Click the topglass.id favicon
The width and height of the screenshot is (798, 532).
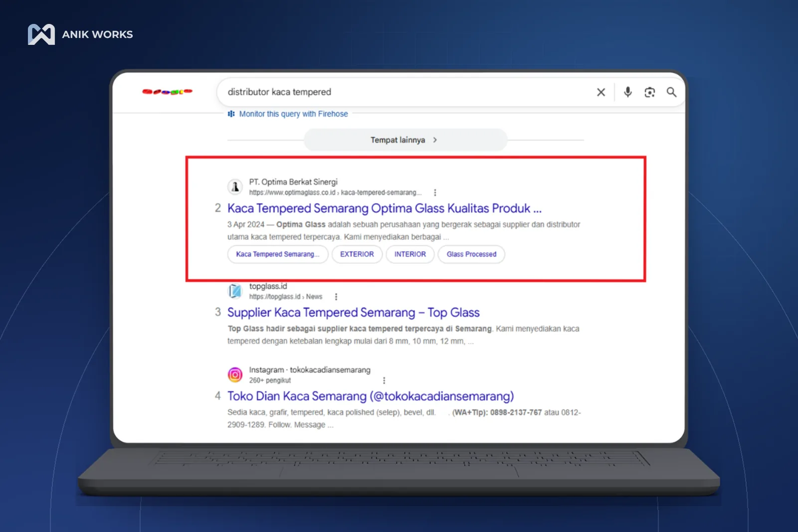pyautogui.click(x=235, y=291)
